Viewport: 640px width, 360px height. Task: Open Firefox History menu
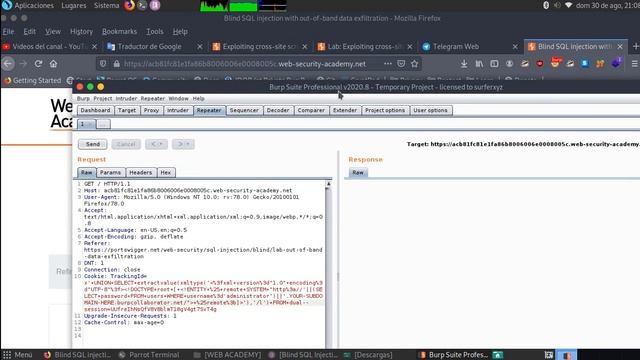pos(81,31)
